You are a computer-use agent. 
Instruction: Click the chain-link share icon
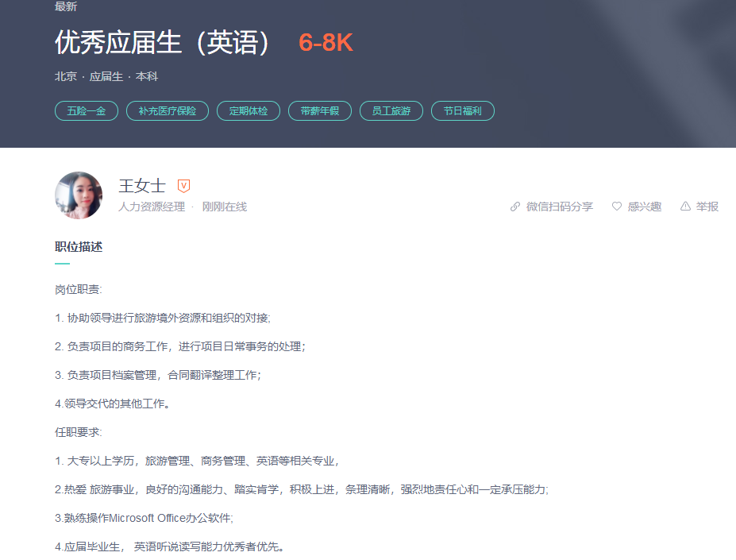coord(515,207)
